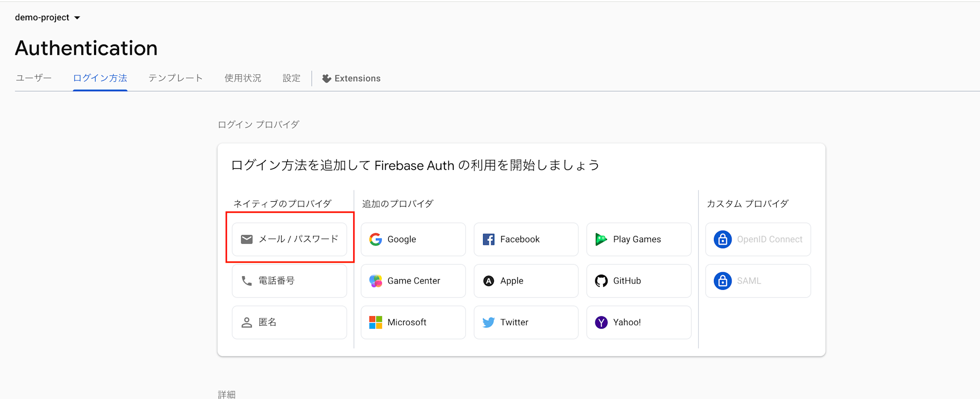Click the Apple logo icon

(x=489, y=281)
